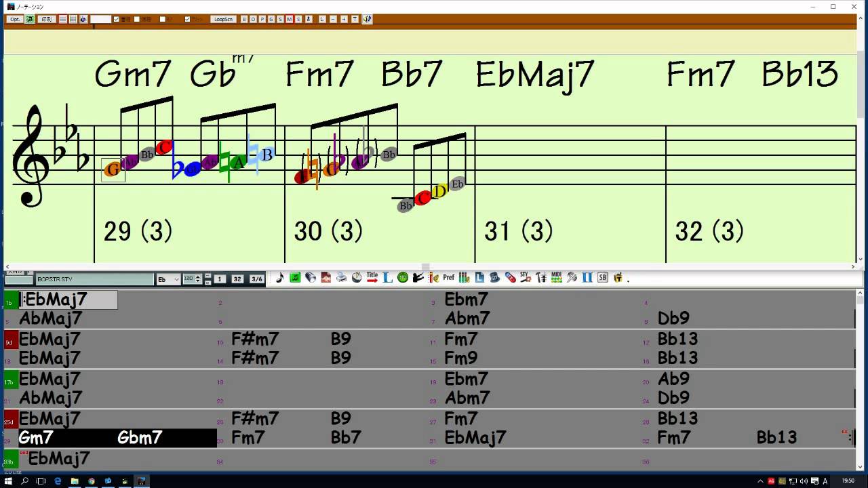Click the chorus end bar 32 button
868x488 pixels.
237,279
